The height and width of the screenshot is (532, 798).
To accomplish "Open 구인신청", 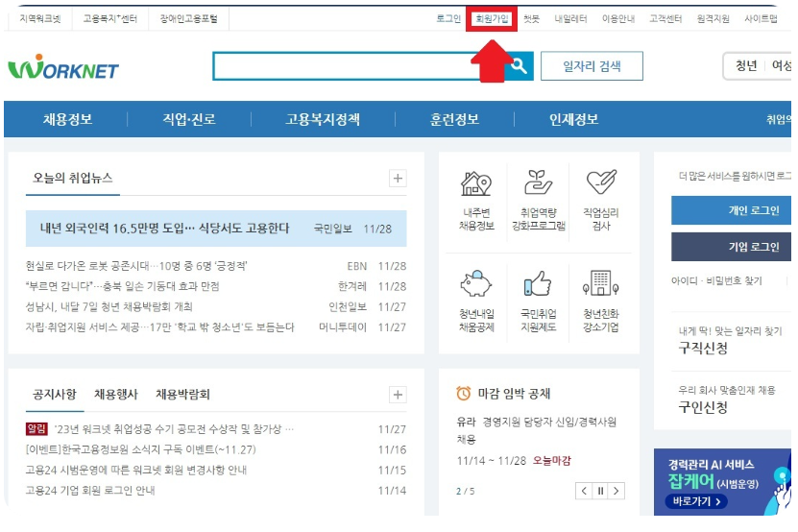I will coord(703,407).
